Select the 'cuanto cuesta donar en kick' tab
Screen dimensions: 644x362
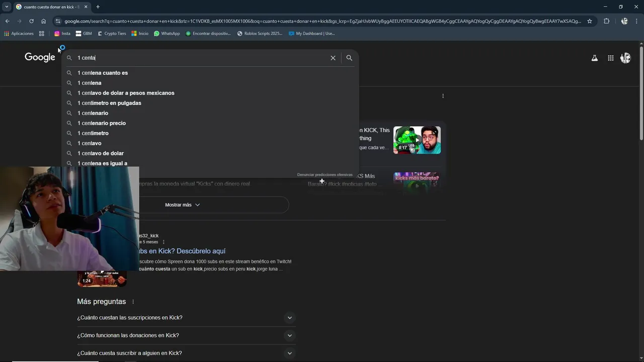pyautogui.click(x=51, y=7)
